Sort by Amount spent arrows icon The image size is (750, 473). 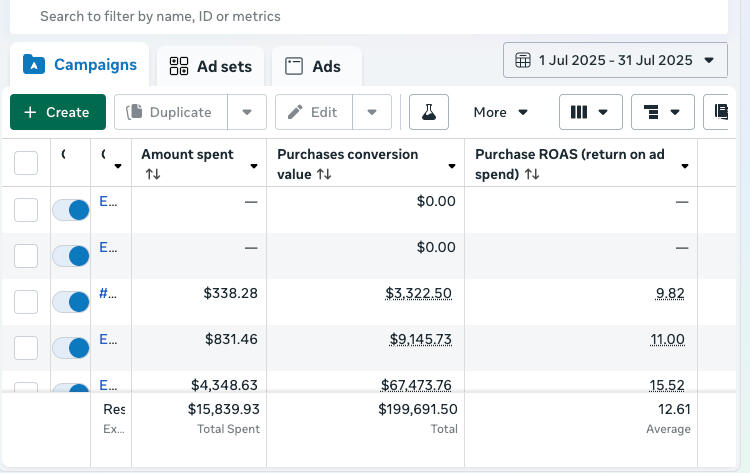(153, 174)
